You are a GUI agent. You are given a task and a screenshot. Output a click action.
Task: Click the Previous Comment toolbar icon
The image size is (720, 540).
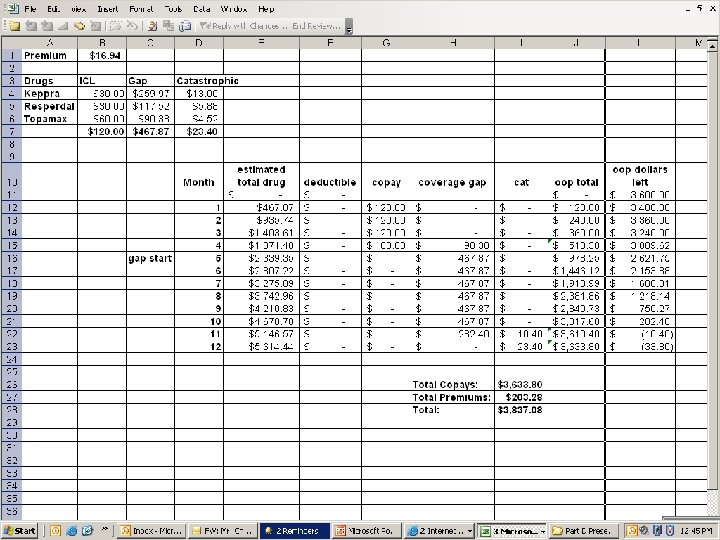[x=31, y=26]
